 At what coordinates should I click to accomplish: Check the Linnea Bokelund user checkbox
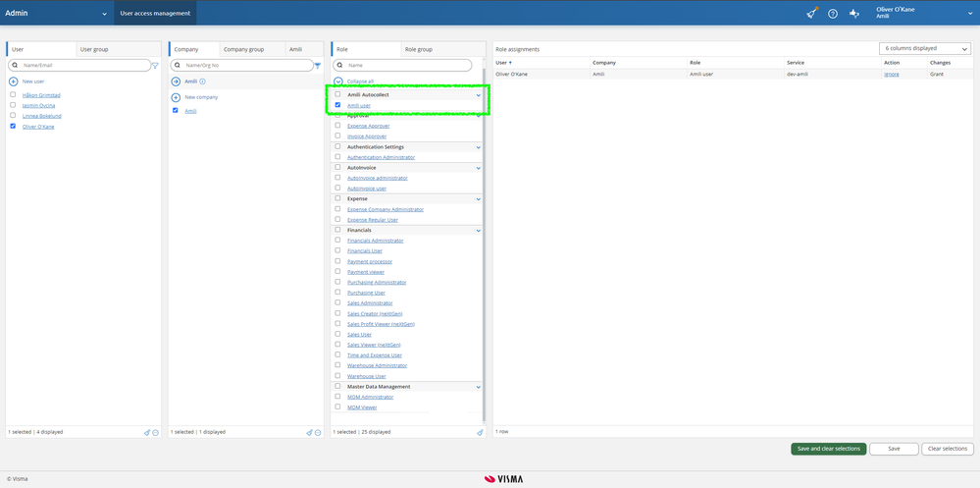[x=13, y=115]
